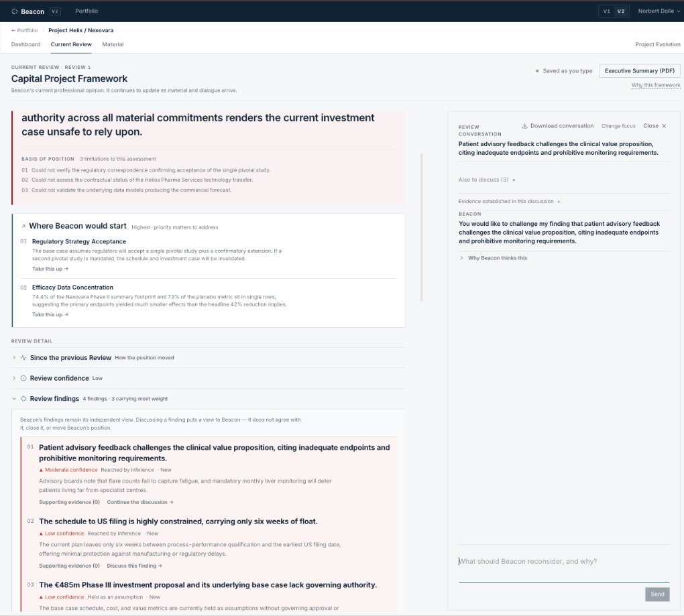Click limitation 03 about commercial forecast

pyautogui.click(x=127, y=190)
